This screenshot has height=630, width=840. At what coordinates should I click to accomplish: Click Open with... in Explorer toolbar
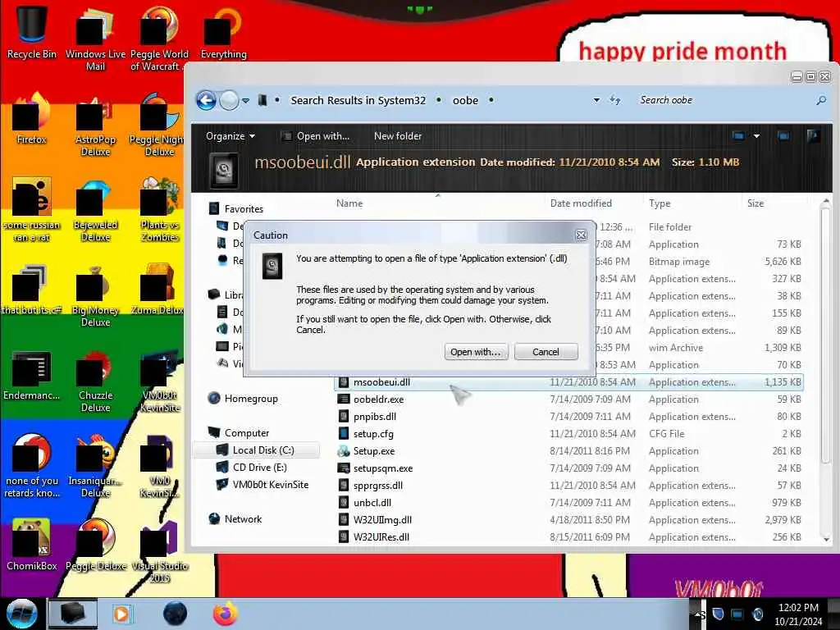(x=316, y=136)
